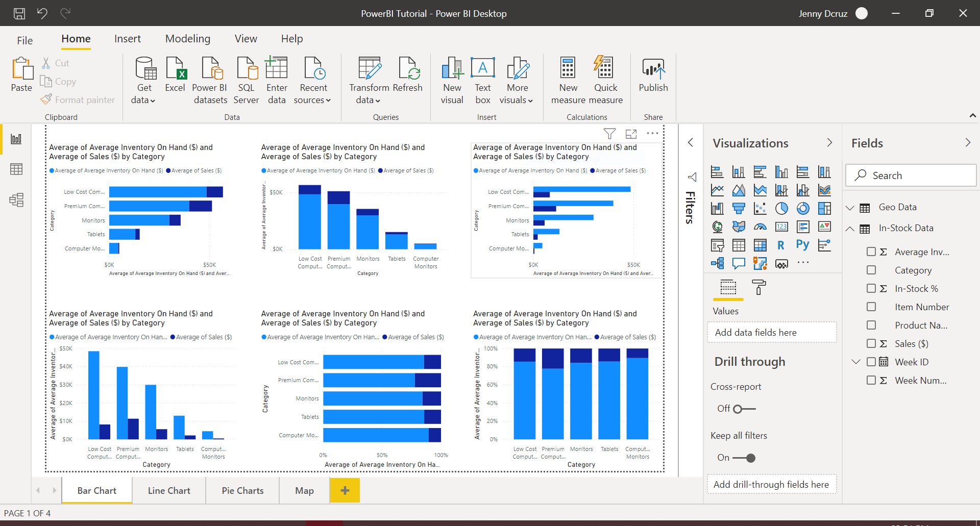Open the Map page tab

[x=305, y=491]
